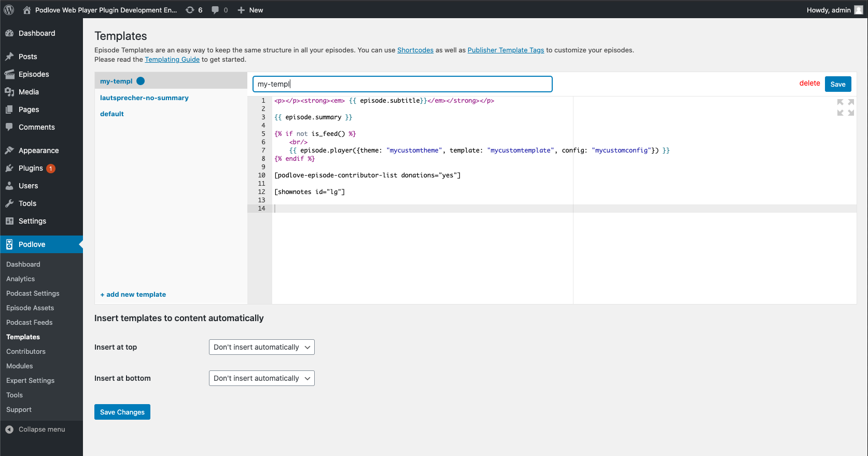This screenshot has height=456, width=868.
Task: Open the Templating Guide link
Action: pyautogui.click(x=172, y=59)
